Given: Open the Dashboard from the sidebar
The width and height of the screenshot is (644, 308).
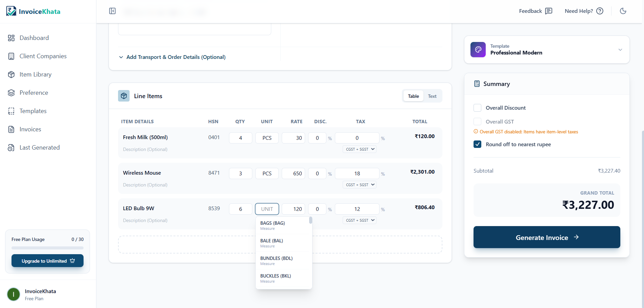Looking at the screenshot, I should (34, 38).
